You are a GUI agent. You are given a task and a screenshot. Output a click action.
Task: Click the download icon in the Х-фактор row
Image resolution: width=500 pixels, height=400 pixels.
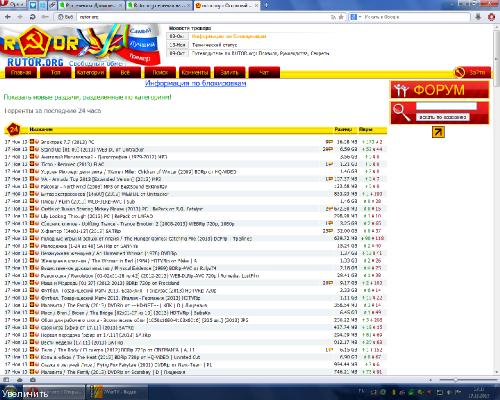pos(32,231)
